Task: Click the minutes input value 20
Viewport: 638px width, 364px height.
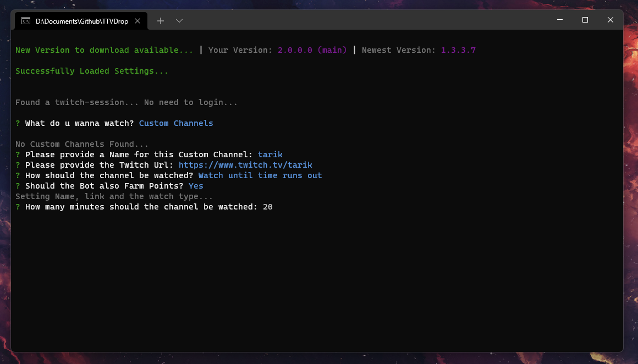Action: 268,207
